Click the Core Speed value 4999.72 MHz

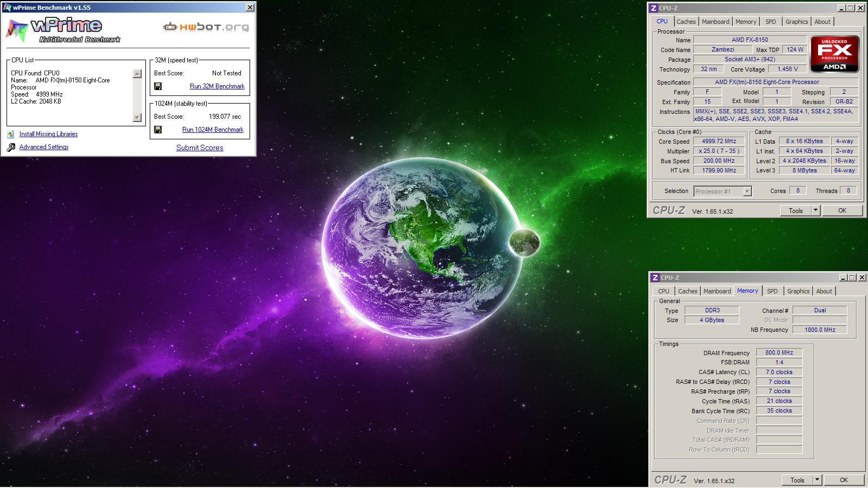point(719,142)
